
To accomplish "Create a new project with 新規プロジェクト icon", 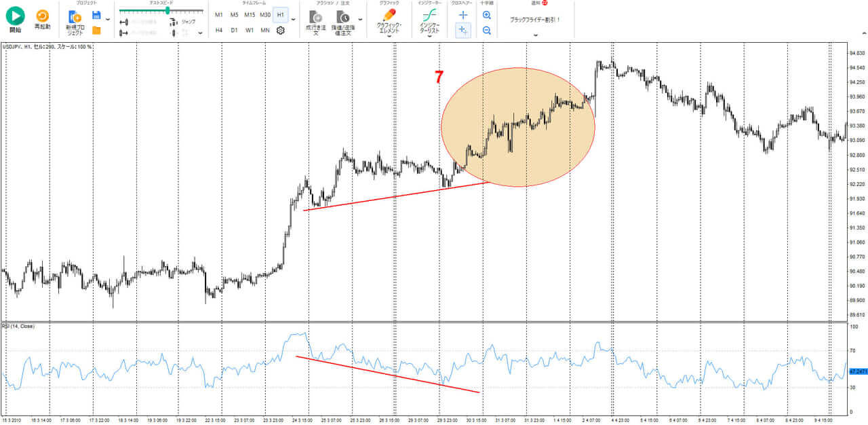I will click(x=74, y=17).
